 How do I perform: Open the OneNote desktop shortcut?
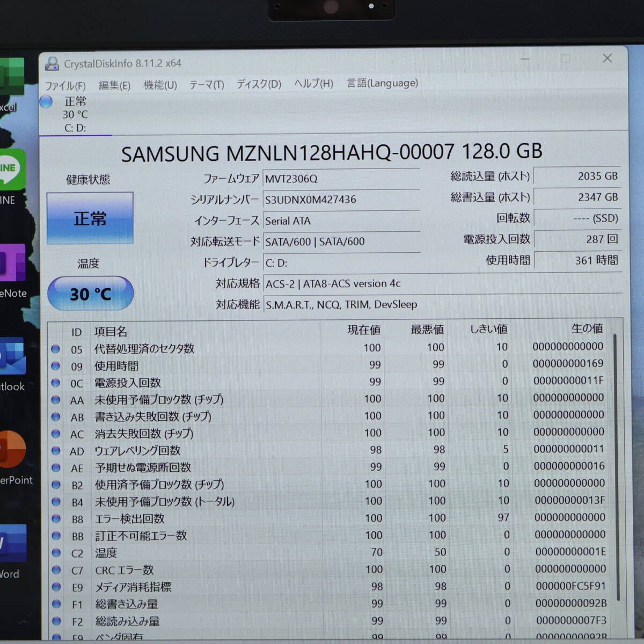[13, 271]
